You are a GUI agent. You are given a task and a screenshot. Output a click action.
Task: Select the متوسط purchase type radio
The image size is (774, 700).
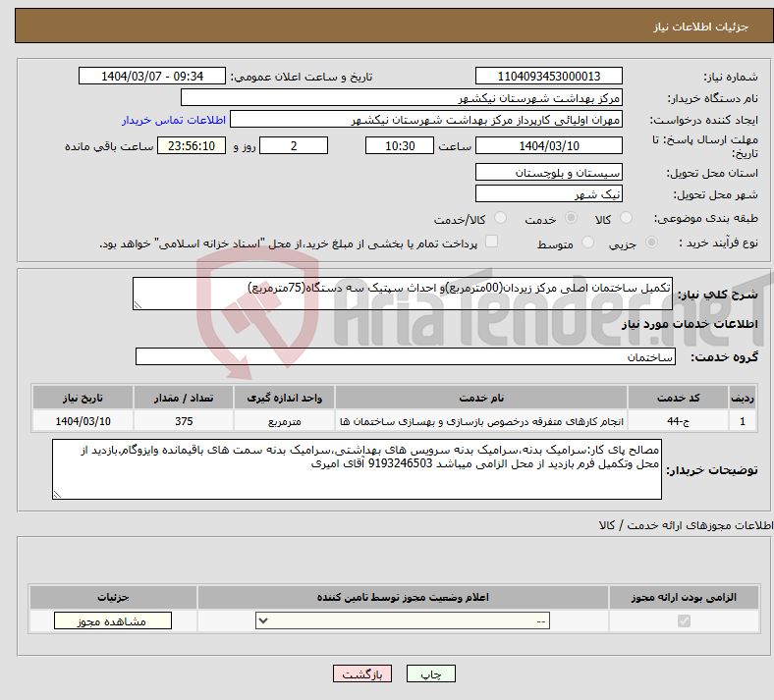(x=587, y=242)
